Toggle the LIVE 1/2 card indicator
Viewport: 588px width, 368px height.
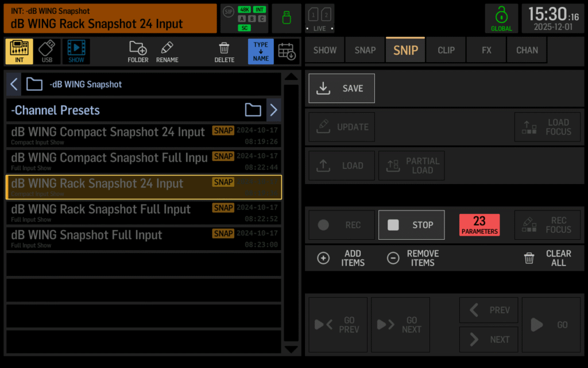click(x=319, y=18)
